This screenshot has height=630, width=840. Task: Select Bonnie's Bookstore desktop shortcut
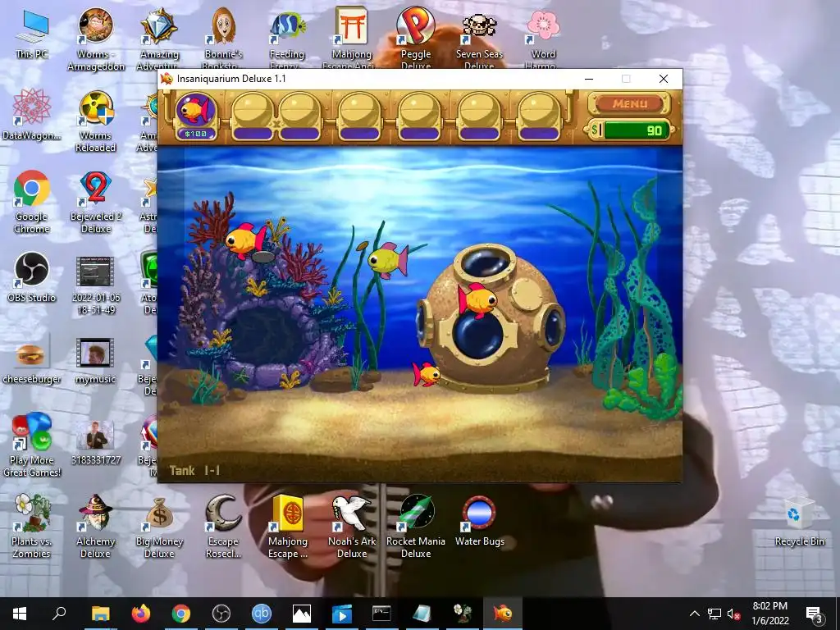point(223,39)
